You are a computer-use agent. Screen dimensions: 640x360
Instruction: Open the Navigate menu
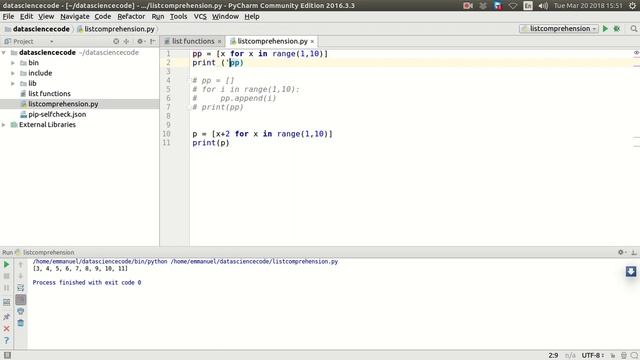[75, 16]
